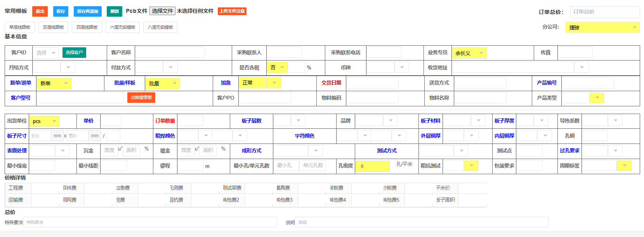Click the orange 退出 exit button

coord(40,11)
